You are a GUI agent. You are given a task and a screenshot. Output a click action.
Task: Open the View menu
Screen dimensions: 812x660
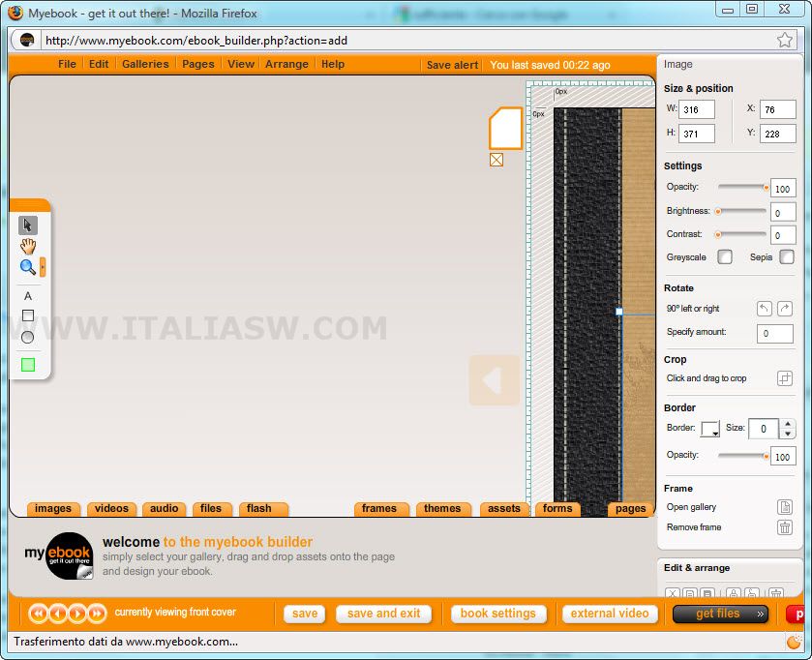[x=241, y=64]
